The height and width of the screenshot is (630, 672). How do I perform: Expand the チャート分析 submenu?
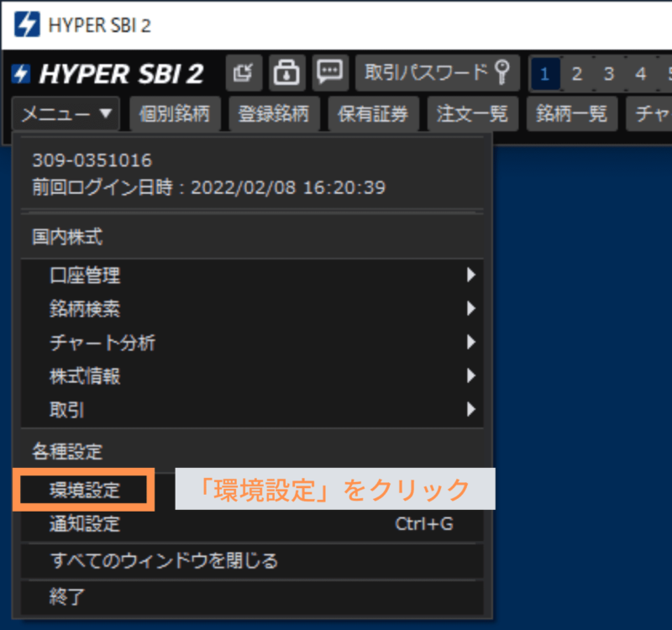click(101, 343)
